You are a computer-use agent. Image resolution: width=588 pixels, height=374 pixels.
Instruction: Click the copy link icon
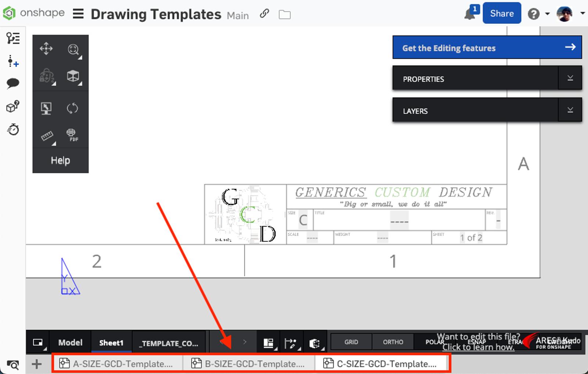tap(264, 14)
